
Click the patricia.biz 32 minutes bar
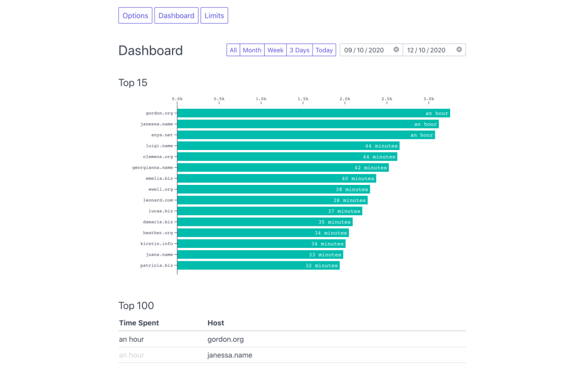[x=258, y=265]
